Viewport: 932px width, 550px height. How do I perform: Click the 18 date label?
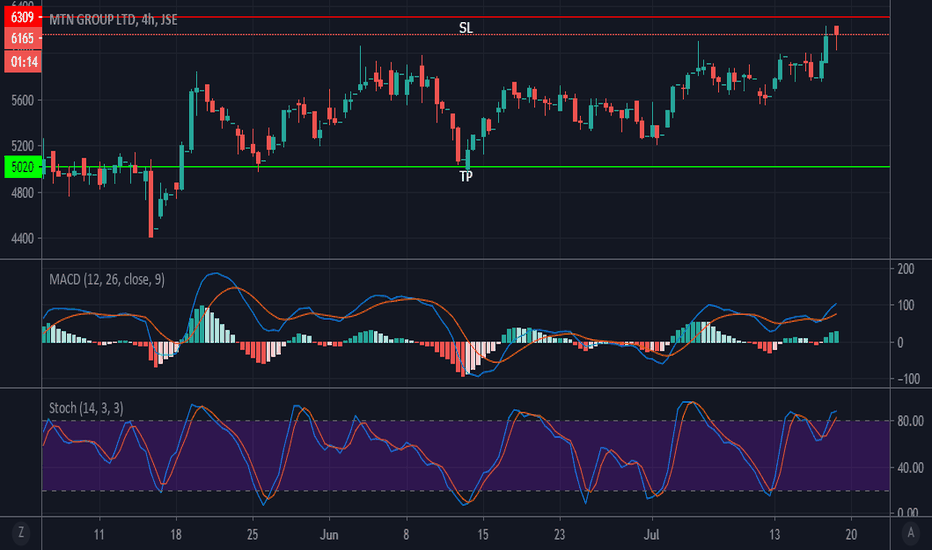click(175, 535)
